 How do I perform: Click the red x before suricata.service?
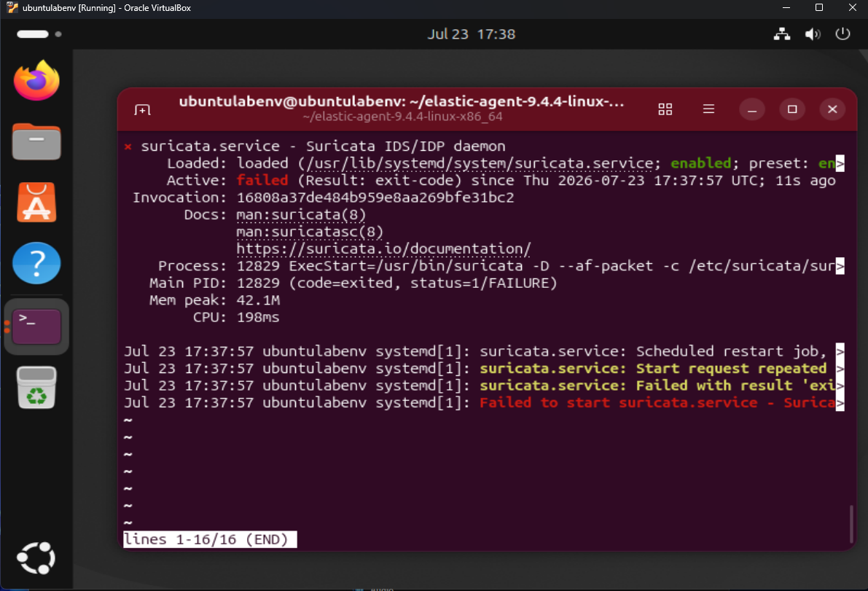[x=128, y=146]
